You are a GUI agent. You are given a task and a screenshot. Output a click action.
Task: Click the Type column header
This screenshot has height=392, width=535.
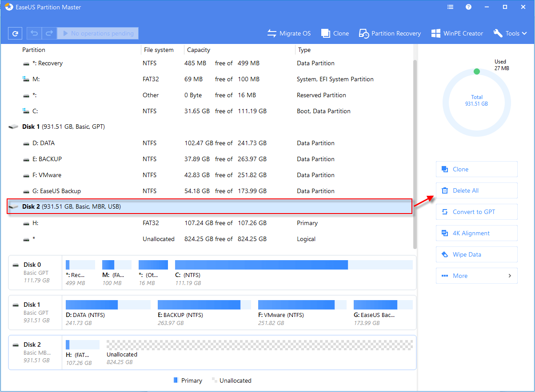click(304, 50)
